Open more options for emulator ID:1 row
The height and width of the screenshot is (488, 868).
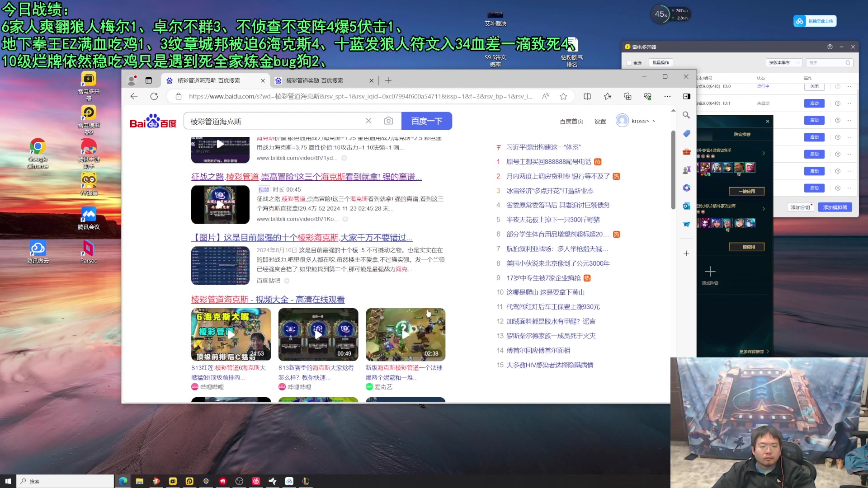[x=849, y=103]
